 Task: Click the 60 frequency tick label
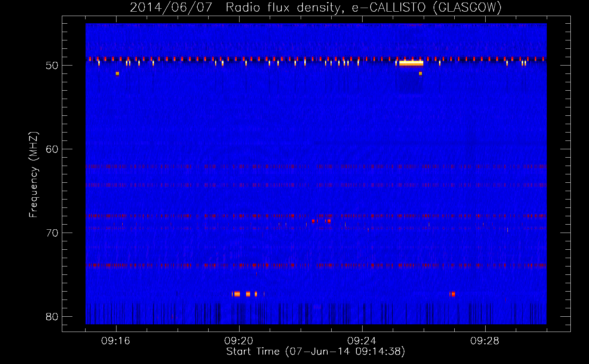[52, 149]
